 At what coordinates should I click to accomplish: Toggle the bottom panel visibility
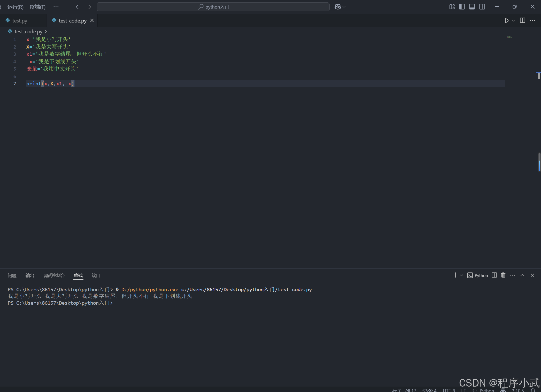tap(472, 7)
